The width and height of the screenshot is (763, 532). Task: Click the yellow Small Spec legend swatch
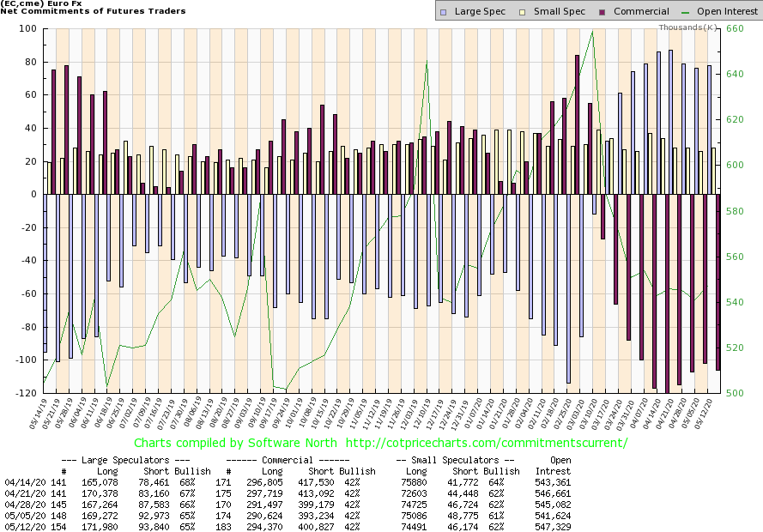pos(514,12)
